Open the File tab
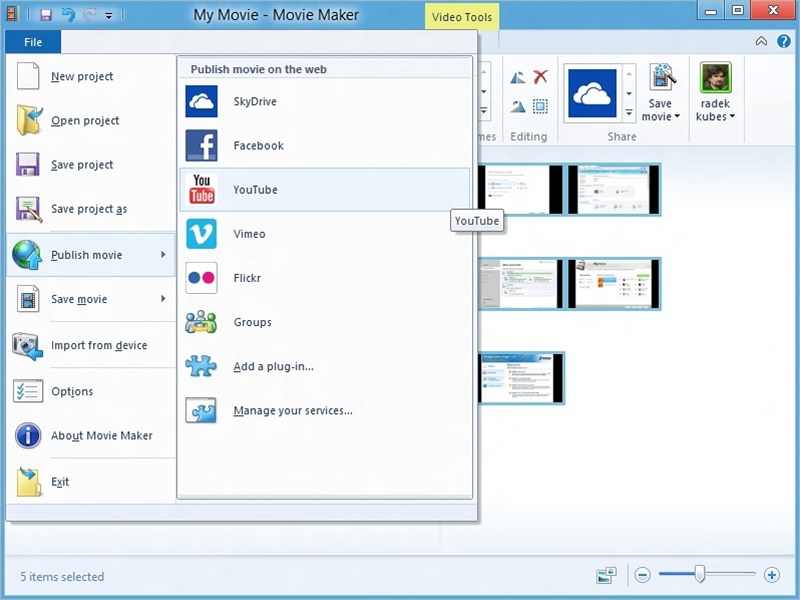800x600 pixels. 33,42
